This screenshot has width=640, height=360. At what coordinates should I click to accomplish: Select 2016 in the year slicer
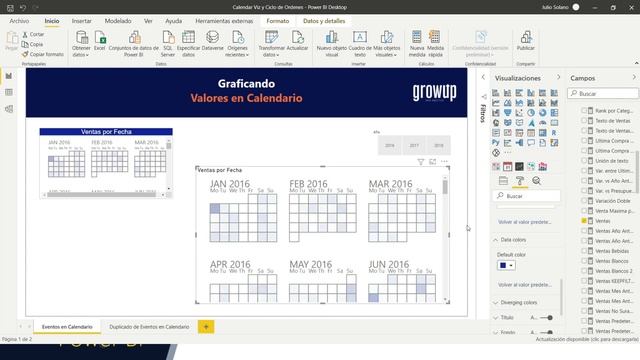pos(390,145)
